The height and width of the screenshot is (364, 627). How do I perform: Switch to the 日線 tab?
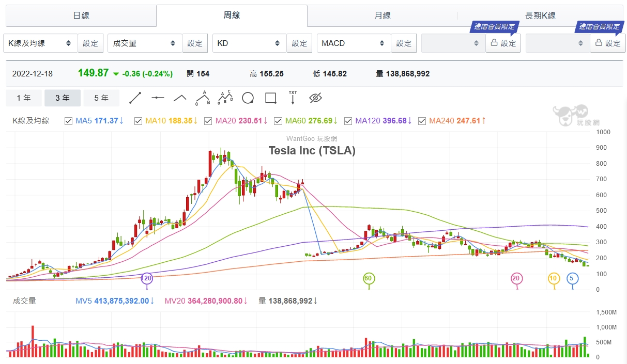(81, 16)
